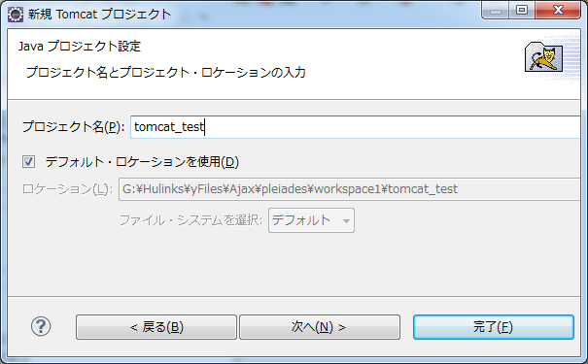Close the 新規 Tomcat プロジェクト dialog
This screenshot has width=588, height=364.
(x=558, y=10)
